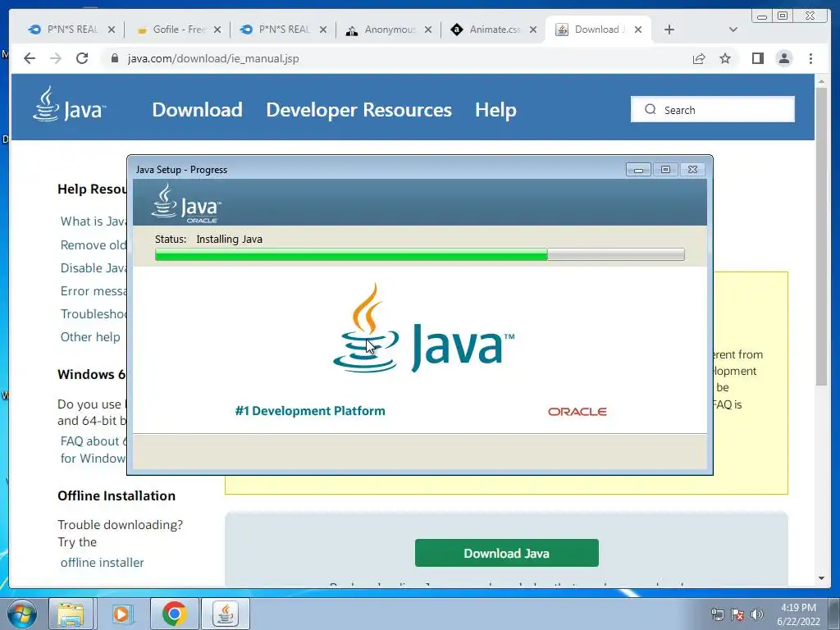Maximize the Java Setup window

pyautogui.click(x=665, y=170)
